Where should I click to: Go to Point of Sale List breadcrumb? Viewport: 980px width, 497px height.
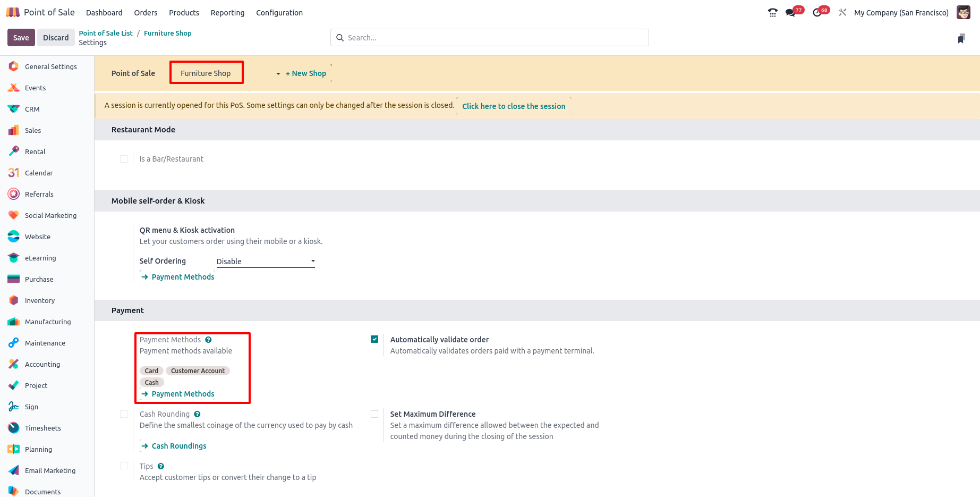coord(106,33)
